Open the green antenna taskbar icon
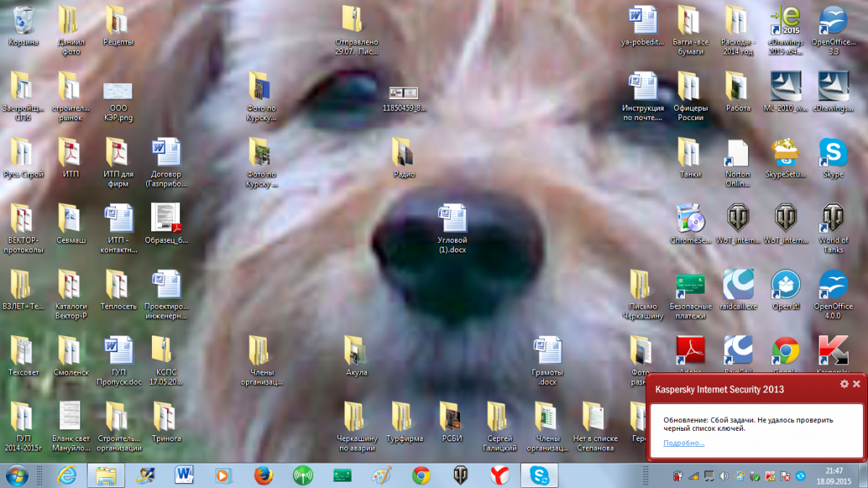 click(x=303, y=475)
